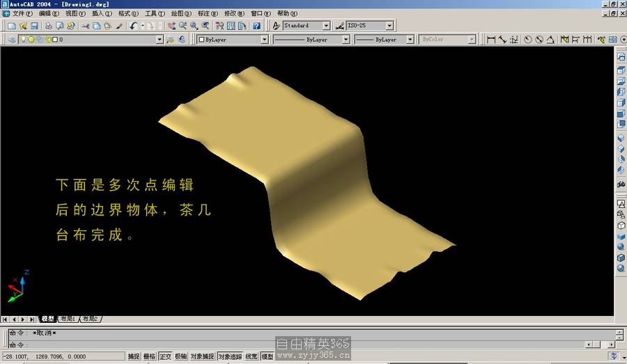Select the Match Properties brush icon
This screenshot has height=364, width=627.
point(118,26)
